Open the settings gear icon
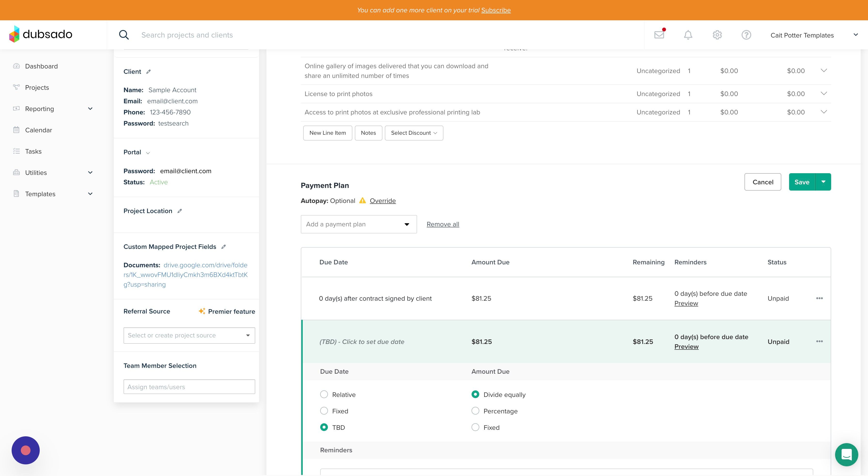The image size is (868, 476). [x=717, y=35]
